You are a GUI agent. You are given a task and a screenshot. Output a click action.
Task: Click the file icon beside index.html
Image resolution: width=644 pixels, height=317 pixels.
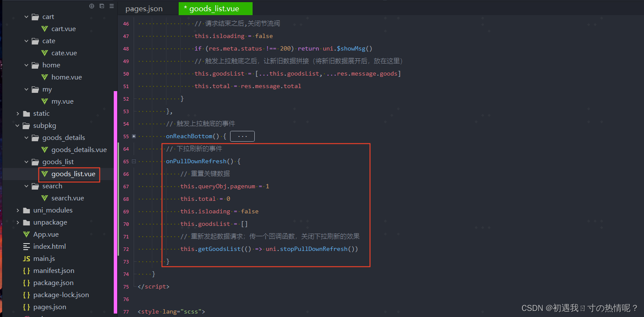[26, 247]
